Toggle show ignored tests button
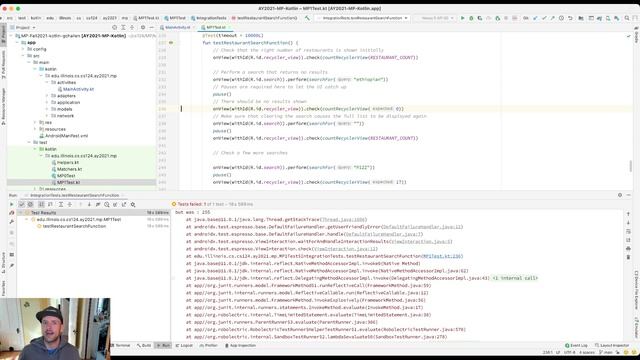Viewport: 640px width, 360px height. 30,204
